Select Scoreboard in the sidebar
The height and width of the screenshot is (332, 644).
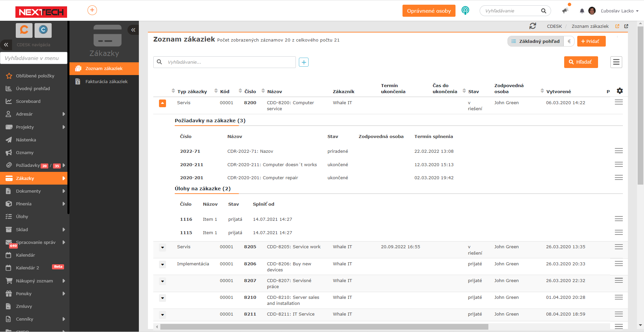pos(28,101)
